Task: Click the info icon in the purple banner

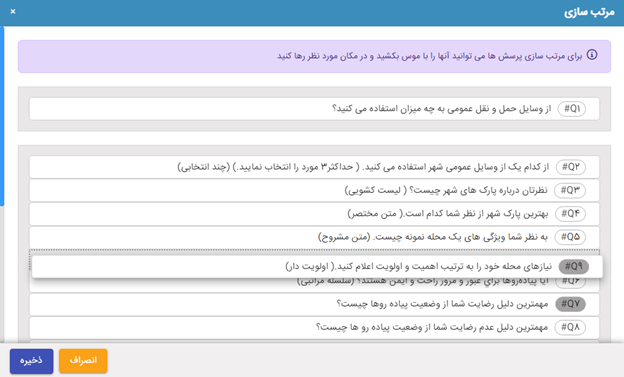Action: click(592, 55)
